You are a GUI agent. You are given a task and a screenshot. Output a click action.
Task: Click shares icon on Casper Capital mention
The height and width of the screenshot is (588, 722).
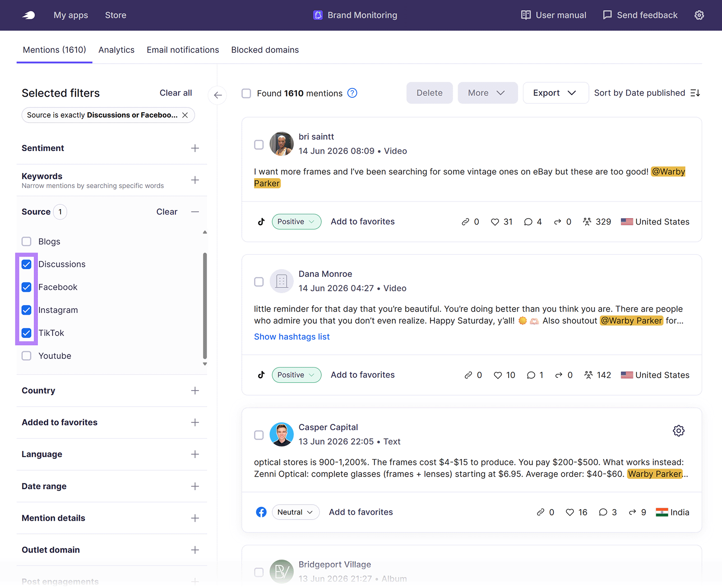pos(632,512)
